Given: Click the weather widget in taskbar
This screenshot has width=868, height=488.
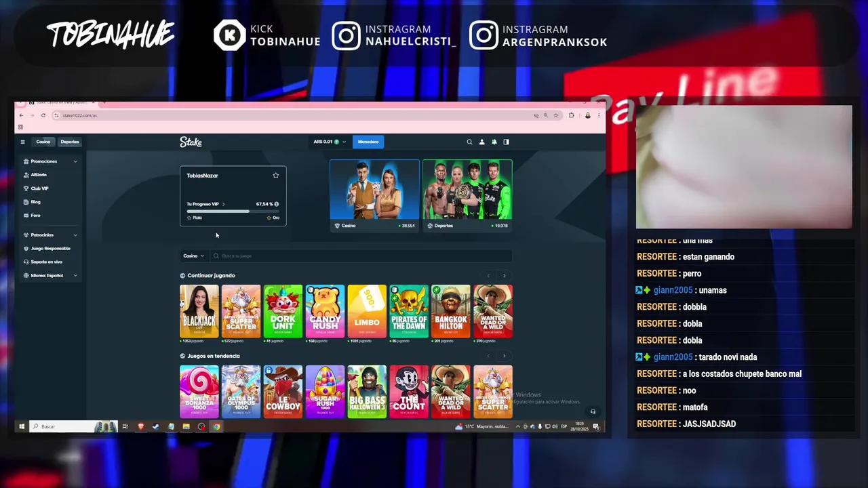Looking at the screenshot, I should 481,426.
